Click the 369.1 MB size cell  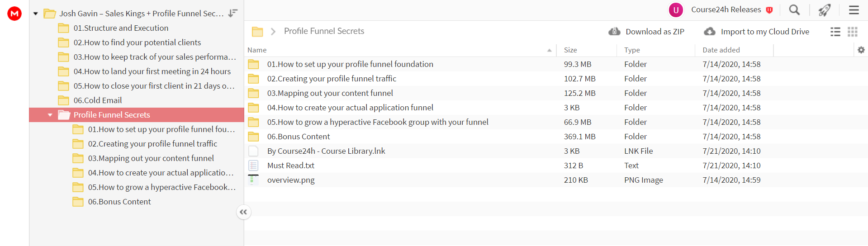pyautogui.click(x=579, y=137)
